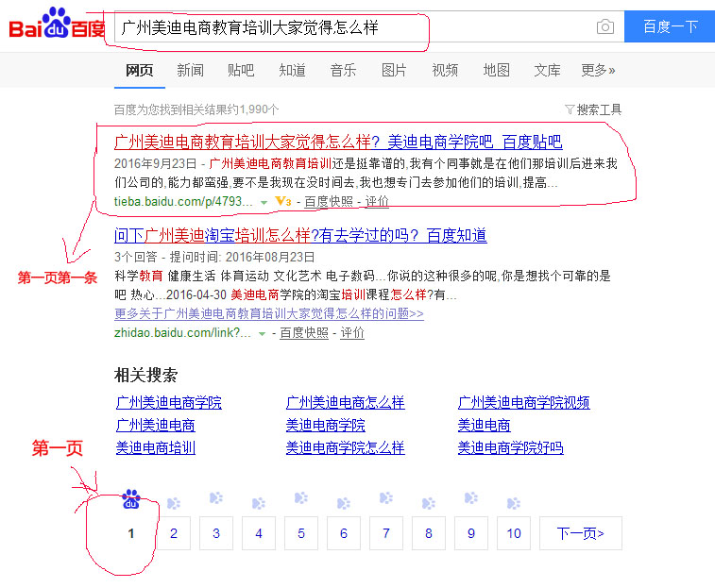Open camera image search icon
The height and width of the screenshot is (588, 715).
[x=605, y=26]
